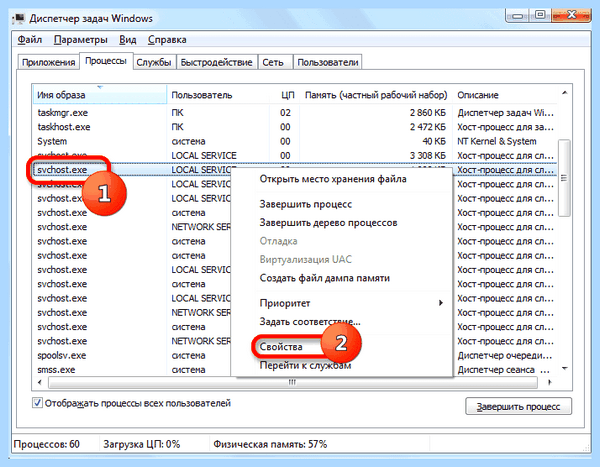Image resolution: width=600 pixels, height=467 pixels.
Task: Expand the Приоритет submenu arrow
Action: [x=441, y=303]
